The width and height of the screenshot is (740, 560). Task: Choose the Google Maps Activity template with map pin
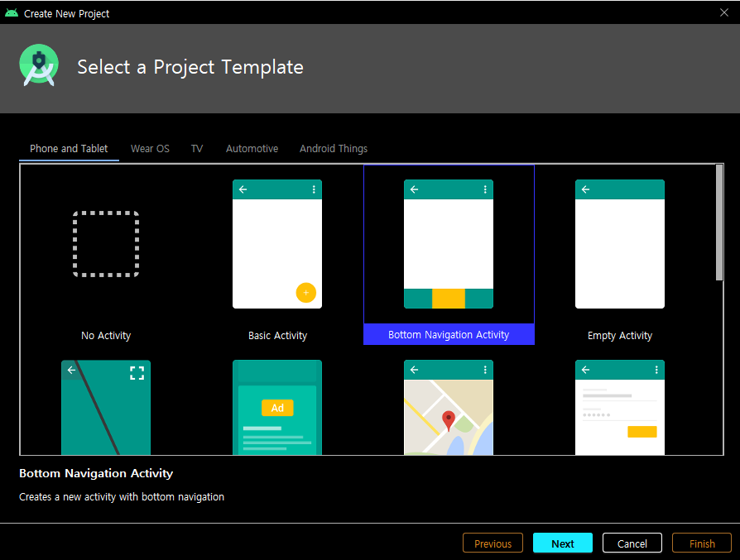coord(449,407)
